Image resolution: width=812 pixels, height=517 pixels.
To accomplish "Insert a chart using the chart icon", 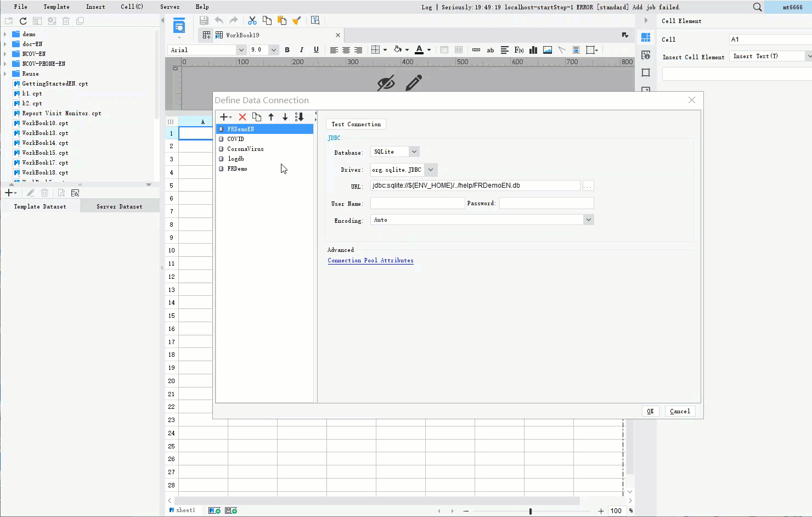I will pos(533,50).
